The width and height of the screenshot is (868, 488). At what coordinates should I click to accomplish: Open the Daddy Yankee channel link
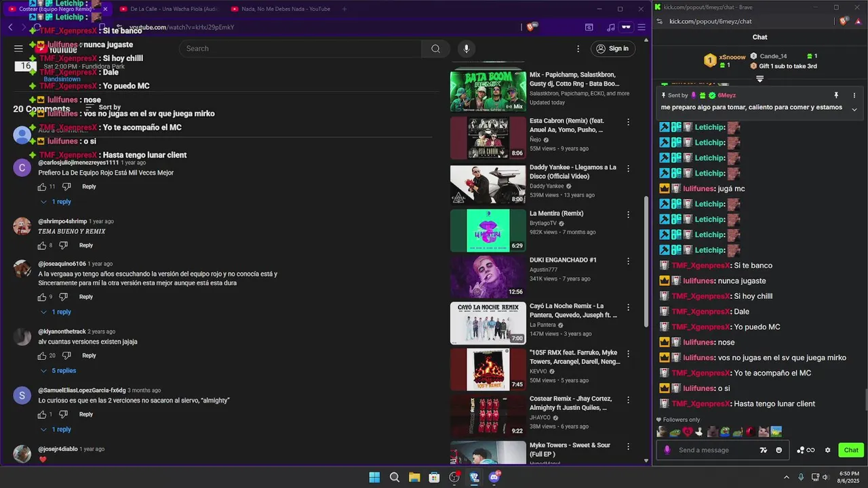(x=547, y=186)
